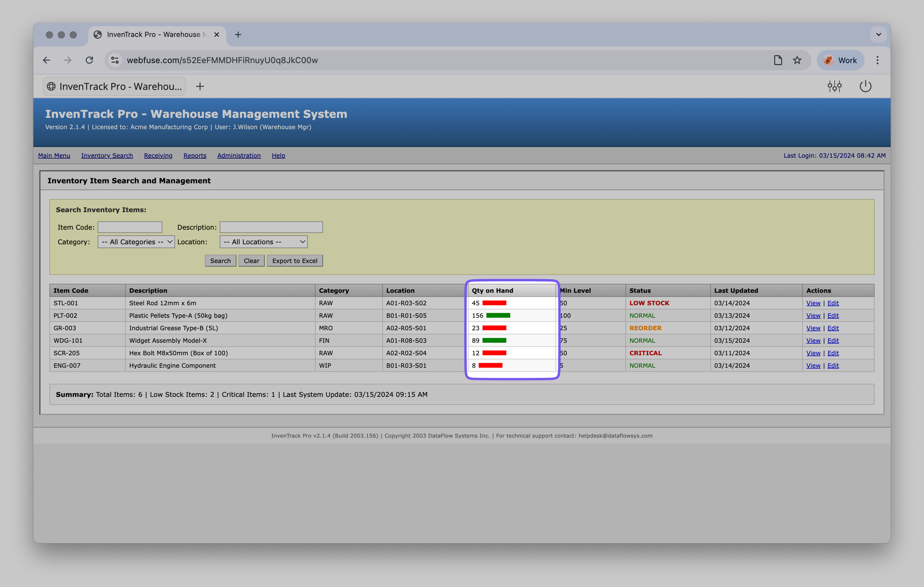
Task: Click inside the Item Code field
Action: point(130,227)
